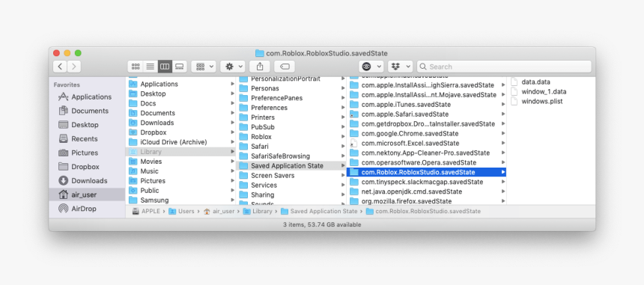Select com.apple.Safari.savedState folder
The height and width of the screenshot is (285, 644).
(426, 114)
